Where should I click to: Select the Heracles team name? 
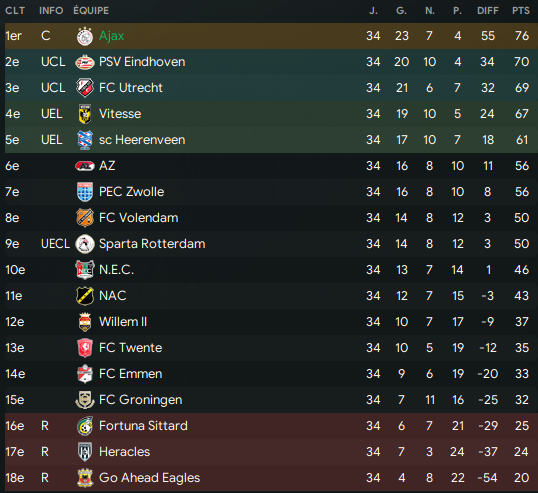click(x=124, y=452)
